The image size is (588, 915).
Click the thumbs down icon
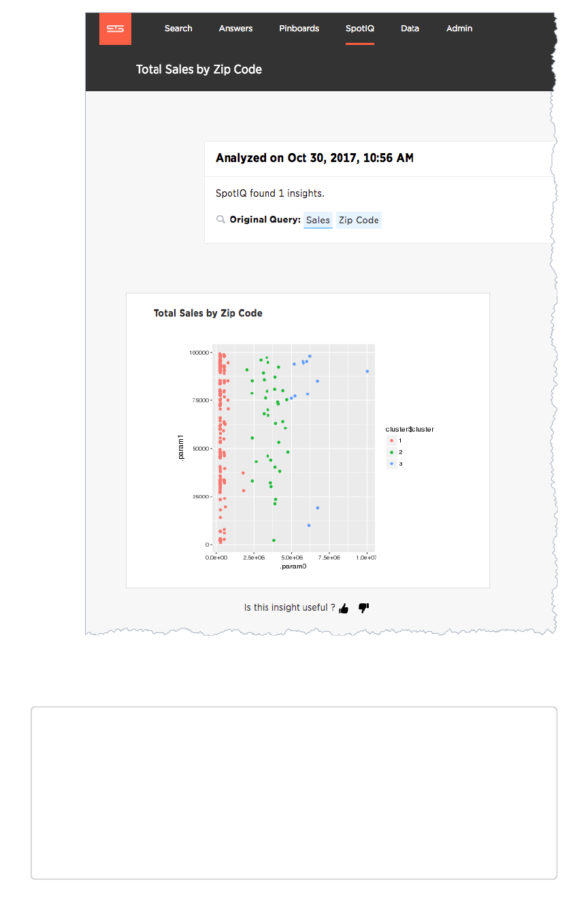pos(363,607)
